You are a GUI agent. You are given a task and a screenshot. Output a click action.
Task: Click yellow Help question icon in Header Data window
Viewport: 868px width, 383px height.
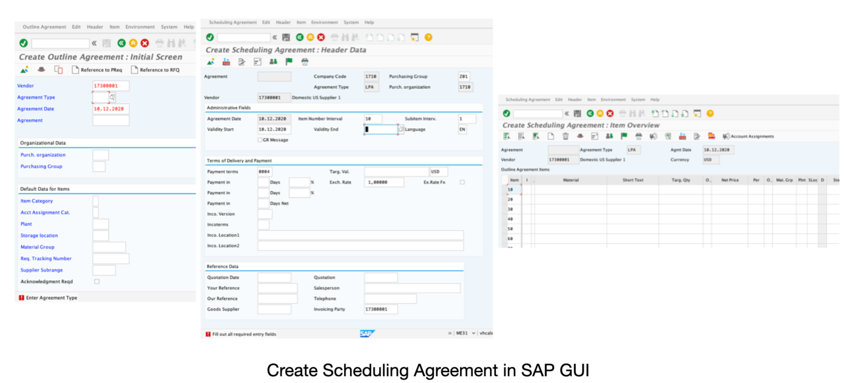point(428,37)
